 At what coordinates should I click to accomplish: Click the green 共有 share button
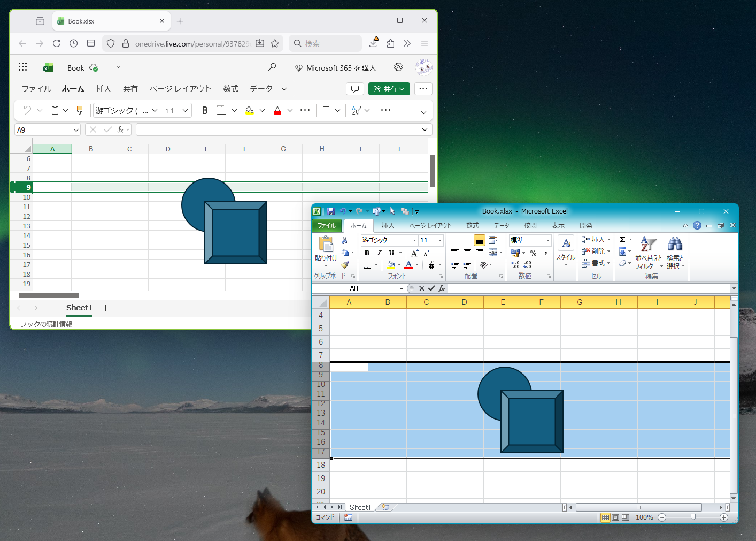click(389, 89)
